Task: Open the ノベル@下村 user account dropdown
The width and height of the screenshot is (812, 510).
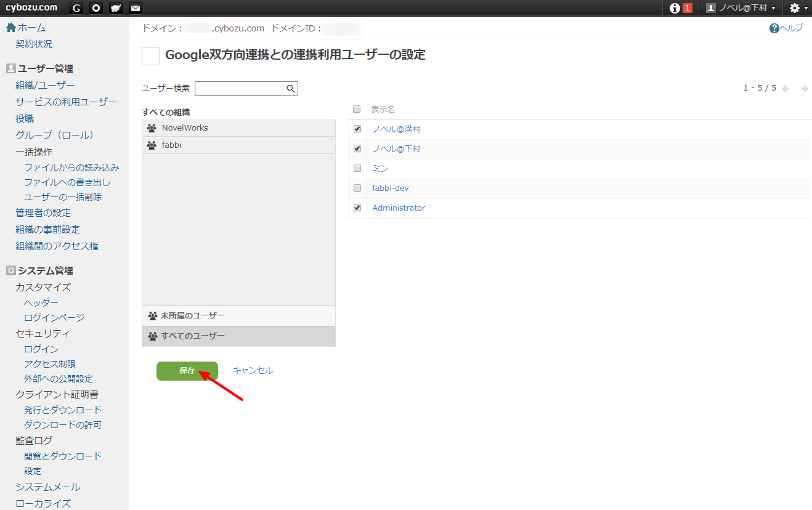Action: point(741,8)
